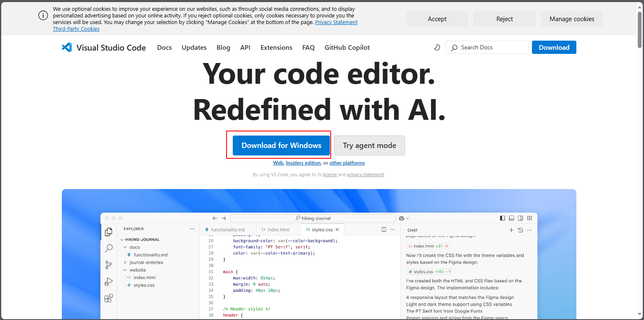Open the GitHub Copilot navigation item
644x320 pixels.
(x=347, y=47)
